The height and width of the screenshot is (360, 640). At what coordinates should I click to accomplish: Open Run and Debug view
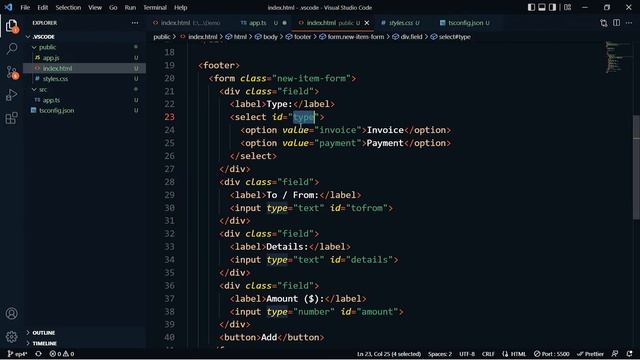click(11, 95)
